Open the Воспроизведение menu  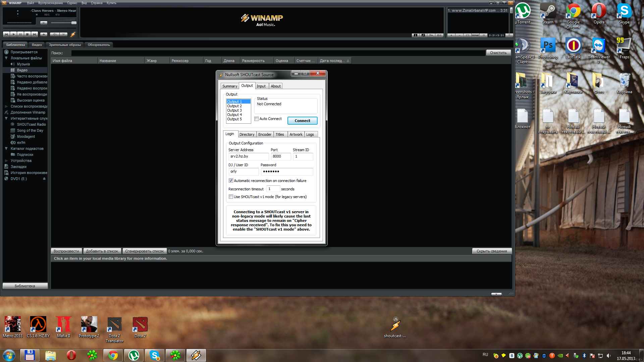(x=50, y=3)
